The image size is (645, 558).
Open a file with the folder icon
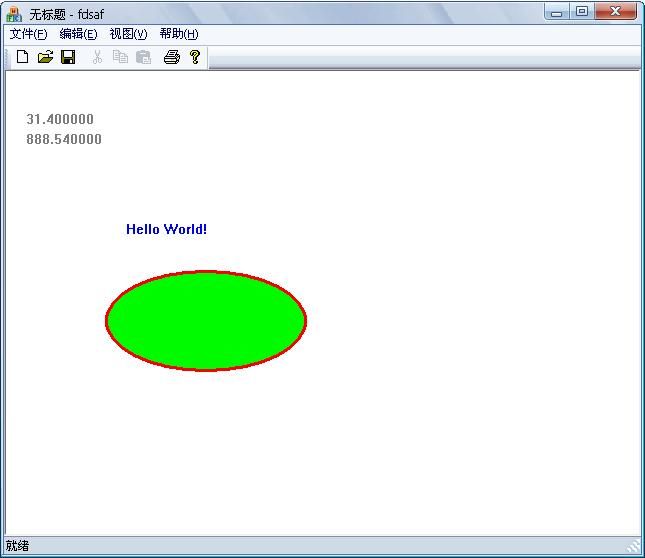tap(45, 57)
